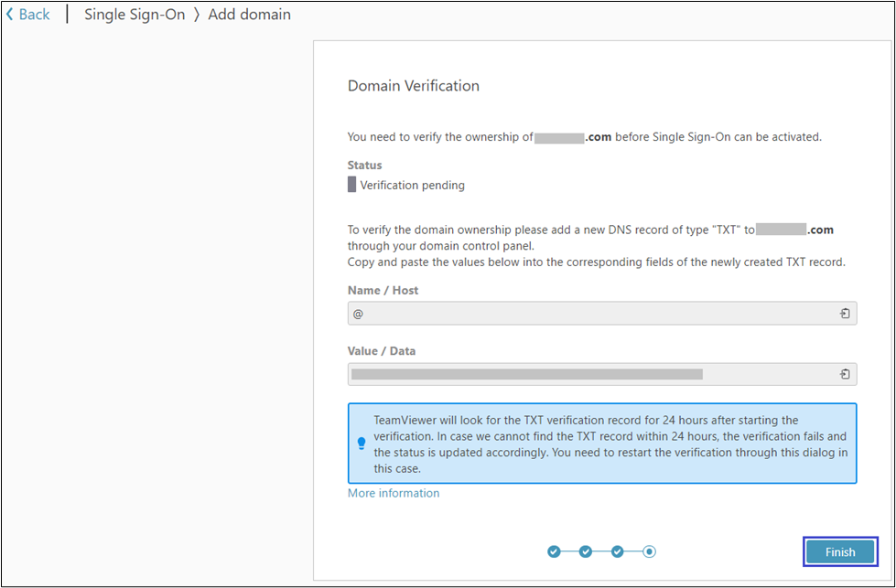Copy the Value / Data string
The image size is (896, 588).
(x=845, y=374)
